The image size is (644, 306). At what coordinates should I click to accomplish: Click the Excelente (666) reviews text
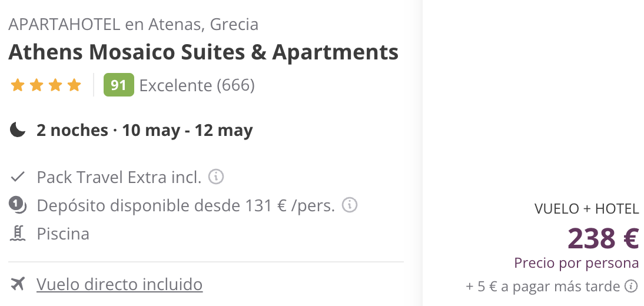pos(197,85)
